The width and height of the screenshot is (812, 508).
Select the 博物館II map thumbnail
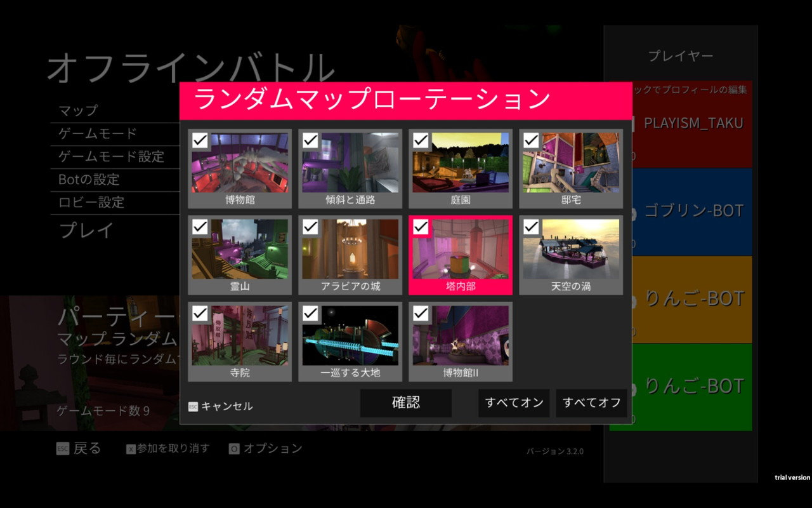[x=461, y=342]
